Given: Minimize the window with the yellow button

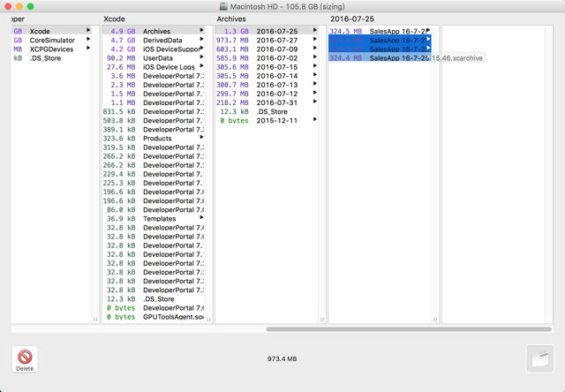Looking at the screenshot, I should (19, 6).
